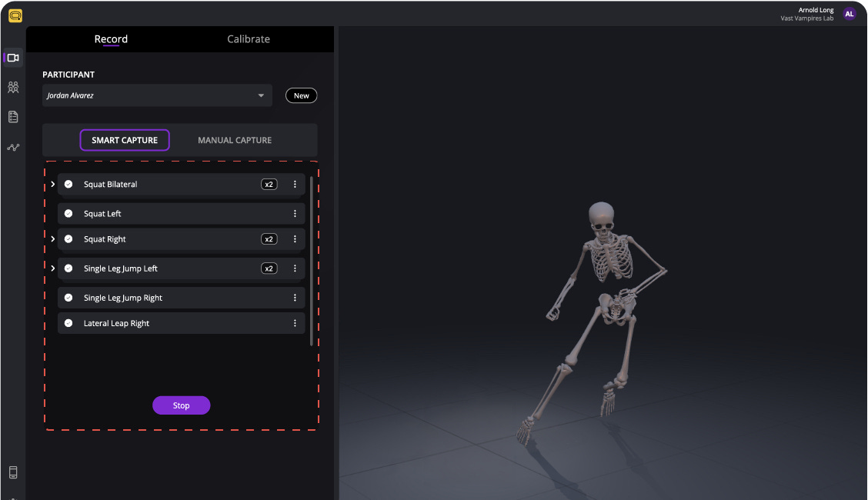The image size is (868, 500).
Task: Click the Stop recording button
Action: [x=181, y=405]
